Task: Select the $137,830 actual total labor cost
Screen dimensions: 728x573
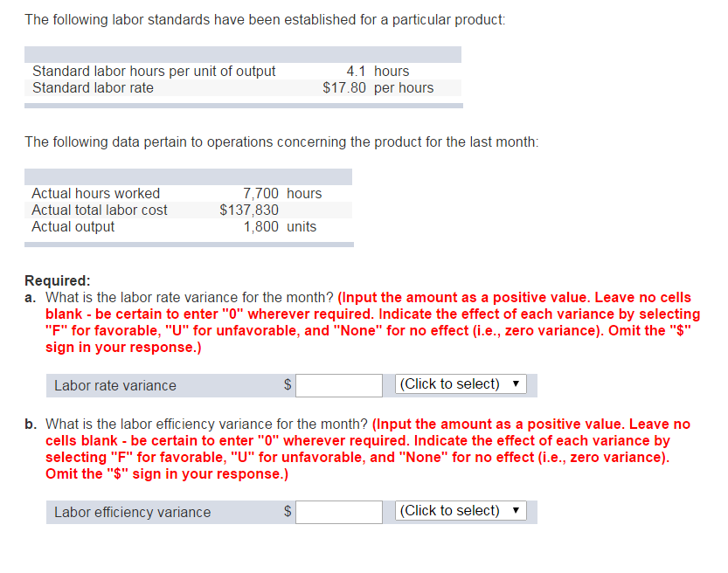Action: pyautogui.click(x=246, y=210)
